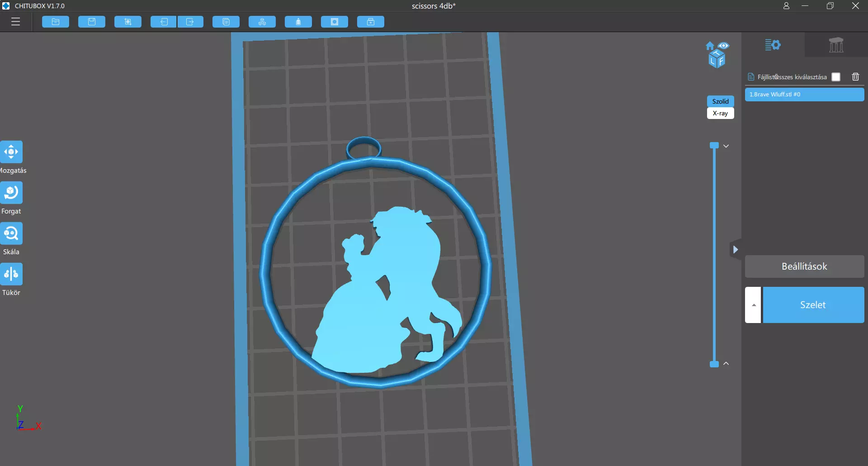The image size is (868, 466).
Task: Click the T face of view cube
Action: (x=717, y=53)
